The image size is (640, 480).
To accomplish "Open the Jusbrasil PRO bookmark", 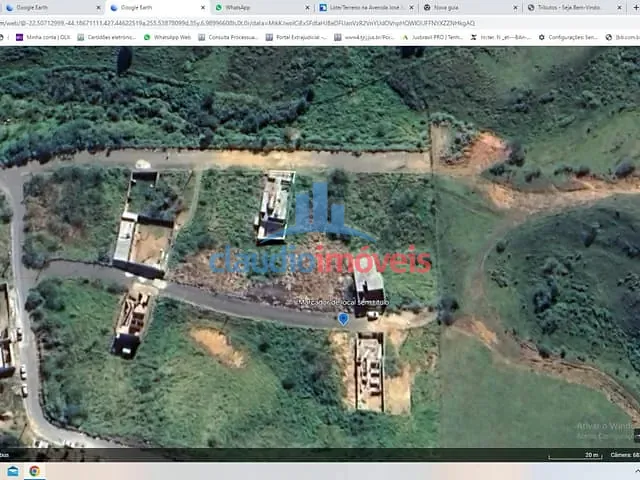I will (x=433, y=37).
